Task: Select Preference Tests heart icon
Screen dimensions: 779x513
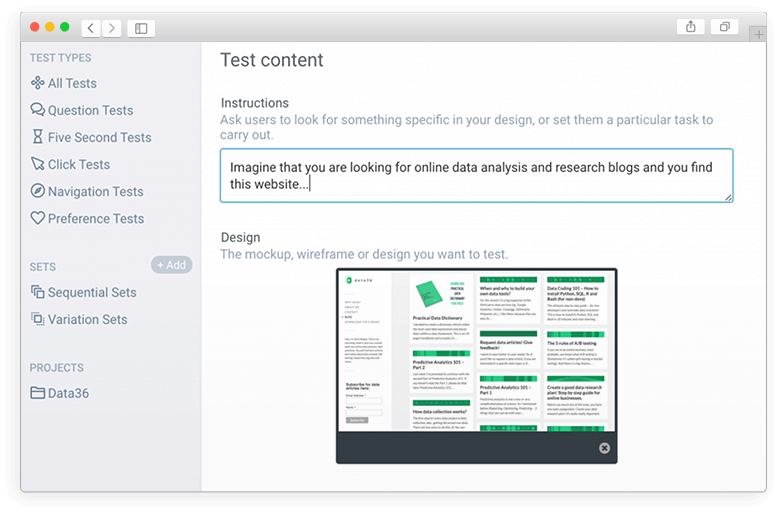Action: coord(37,218)
